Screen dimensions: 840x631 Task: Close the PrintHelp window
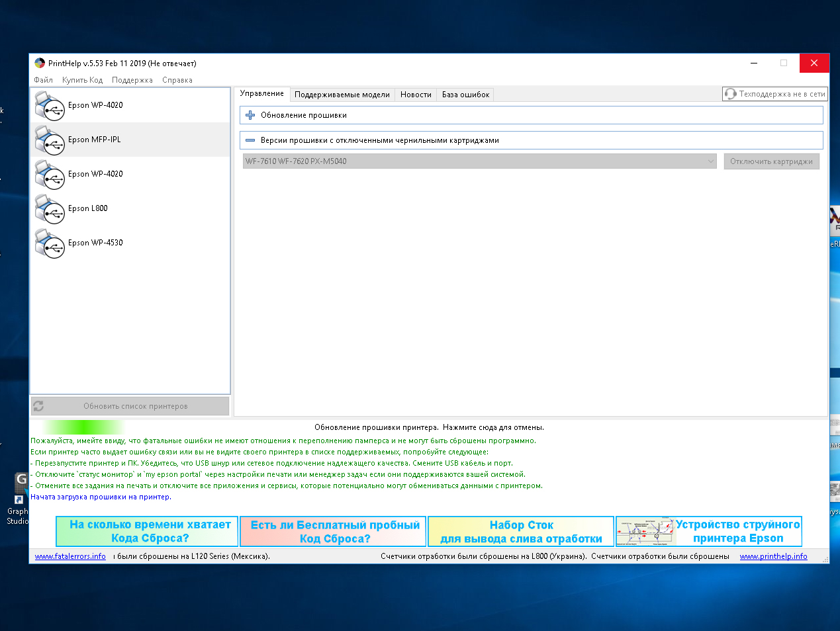pyautogui.click(x=814, y=63)
